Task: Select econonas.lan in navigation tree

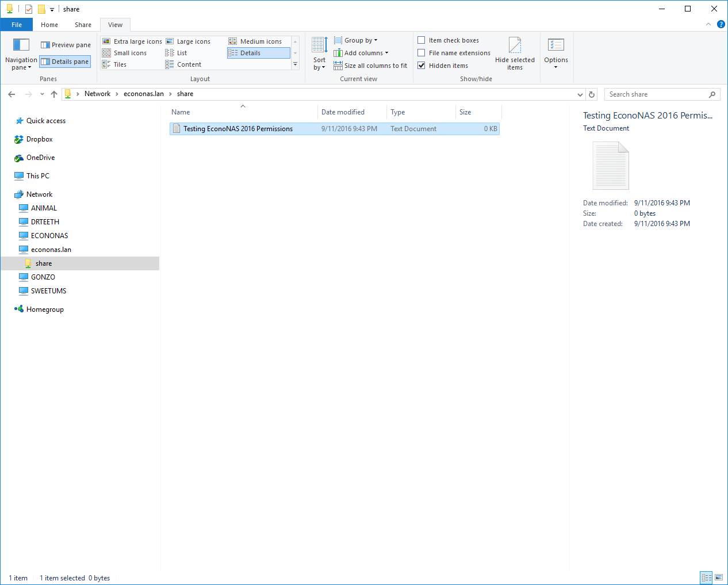Action: point(51,250)
